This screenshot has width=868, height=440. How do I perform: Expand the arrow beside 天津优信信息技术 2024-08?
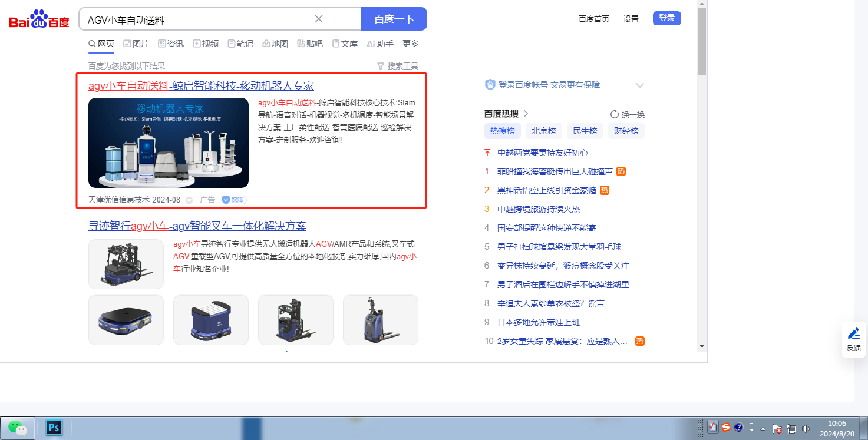click(x=189, y=200)
